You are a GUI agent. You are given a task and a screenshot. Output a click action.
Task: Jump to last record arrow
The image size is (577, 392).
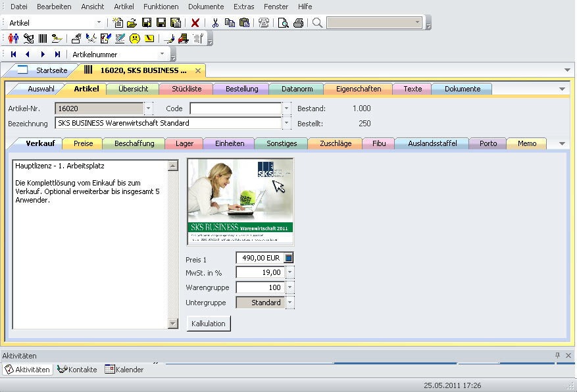click(57, 54)
